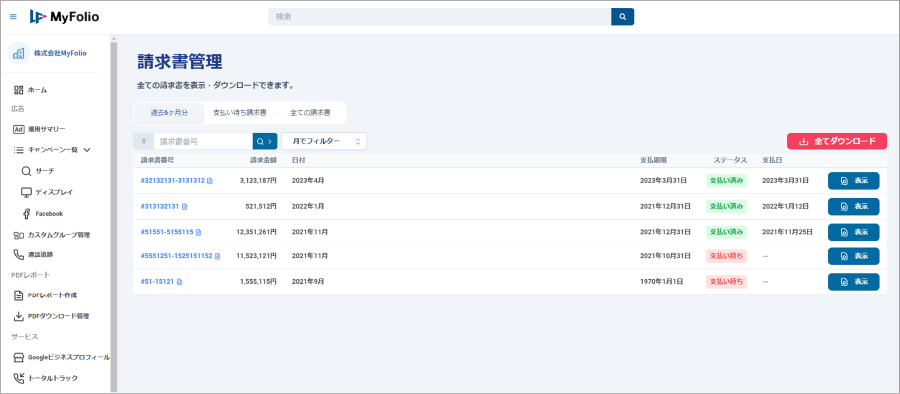The width and height of the screenshot is (900, 394).
Task: Click the Facebook f icon
Action: pos(26,214)
